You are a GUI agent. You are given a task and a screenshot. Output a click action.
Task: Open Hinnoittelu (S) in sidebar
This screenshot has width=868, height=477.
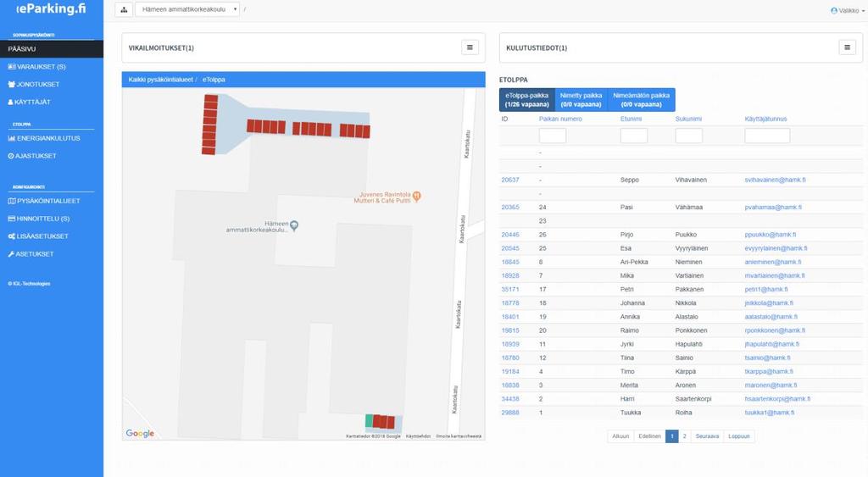click(39, 219)
